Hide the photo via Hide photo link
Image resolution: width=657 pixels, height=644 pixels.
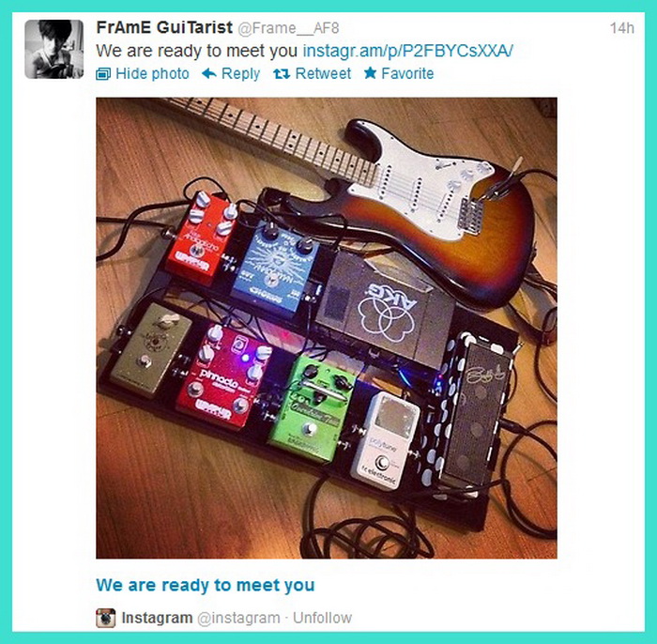[x=152, y=74]
